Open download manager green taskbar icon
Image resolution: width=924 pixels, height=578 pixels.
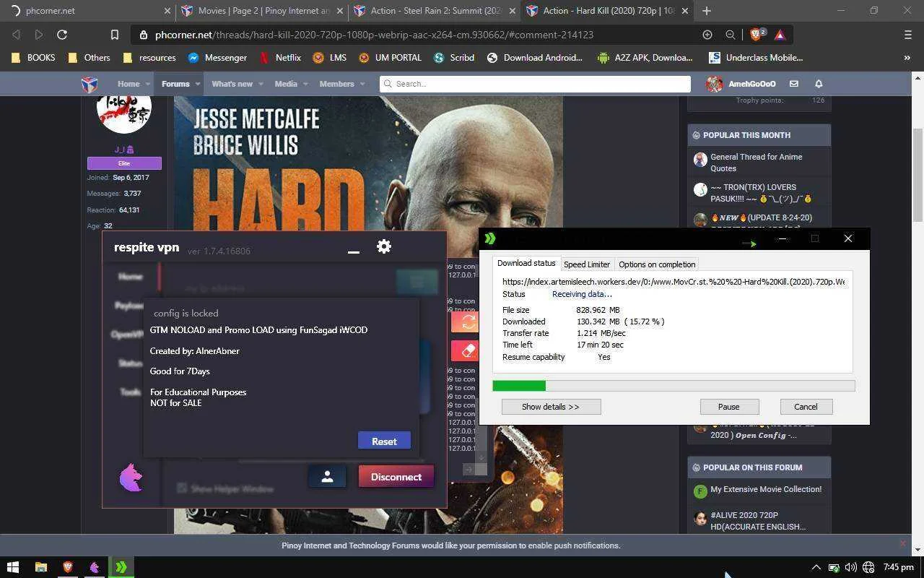pos(121,567)
